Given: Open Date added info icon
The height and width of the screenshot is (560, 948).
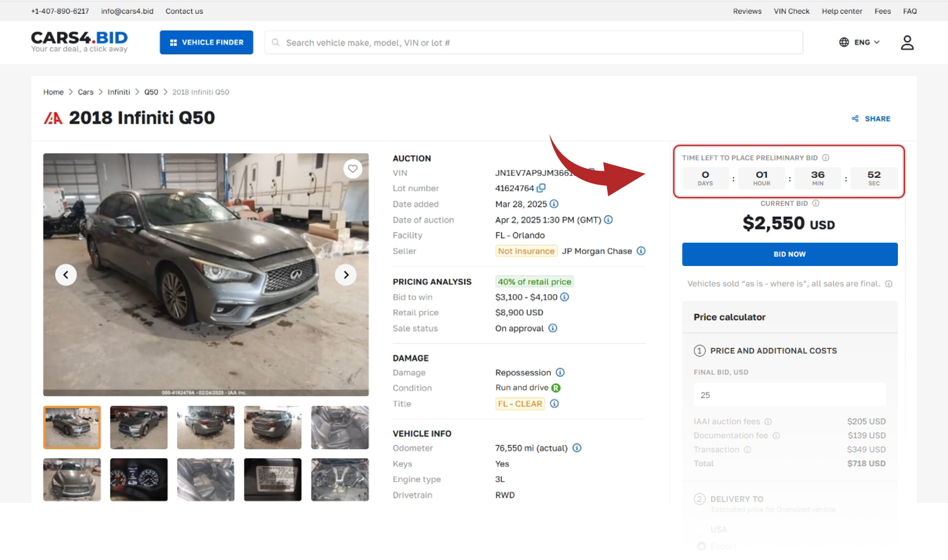Looking at the screenshot, I should pyautogui.click(x=554, y=204).
